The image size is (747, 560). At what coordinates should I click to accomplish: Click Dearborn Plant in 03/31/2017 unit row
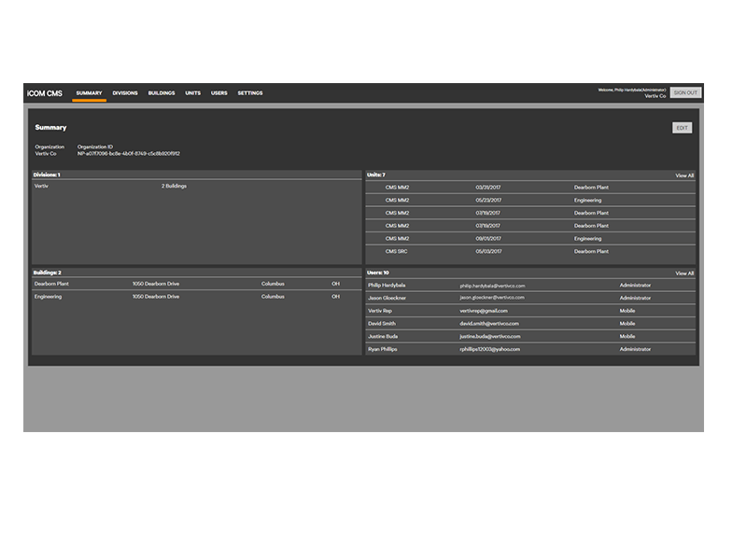(591, 188)
